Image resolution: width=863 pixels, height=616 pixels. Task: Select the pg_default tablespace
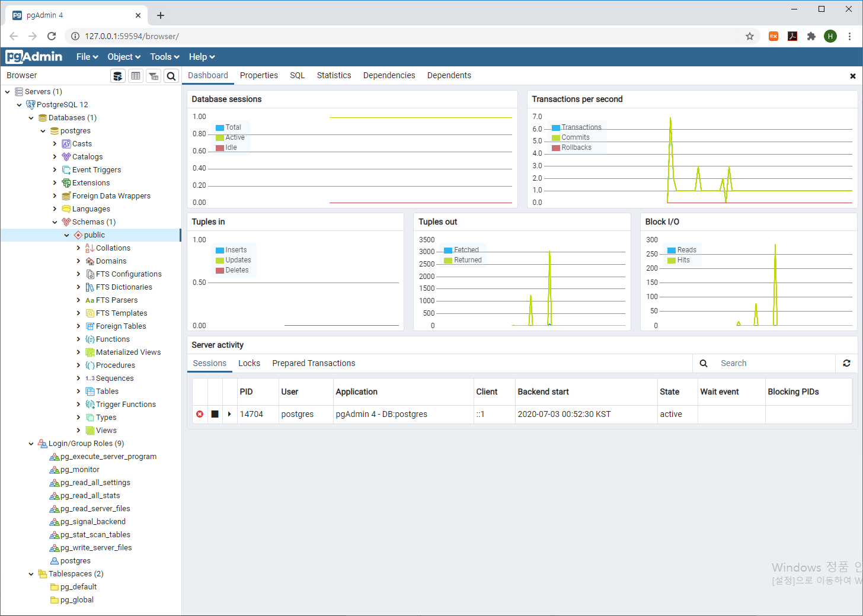point(78,587)
